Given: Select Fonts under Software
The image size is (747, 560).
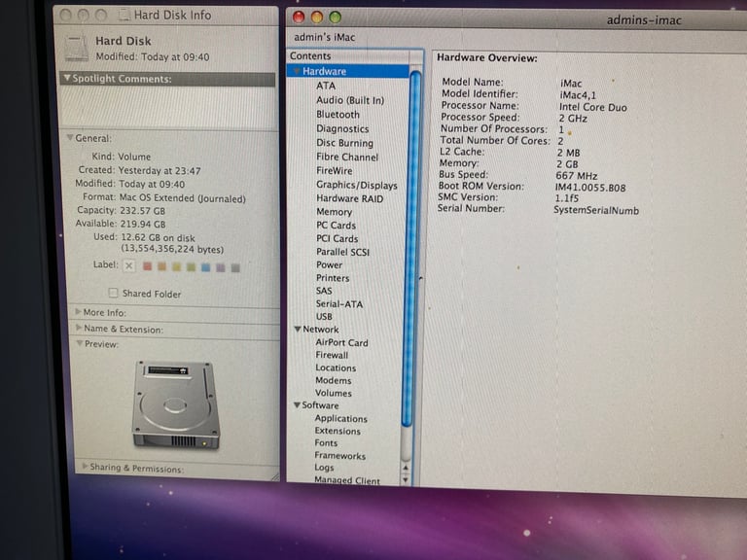Looking at the screenshot, I should (x=326, y=443).
